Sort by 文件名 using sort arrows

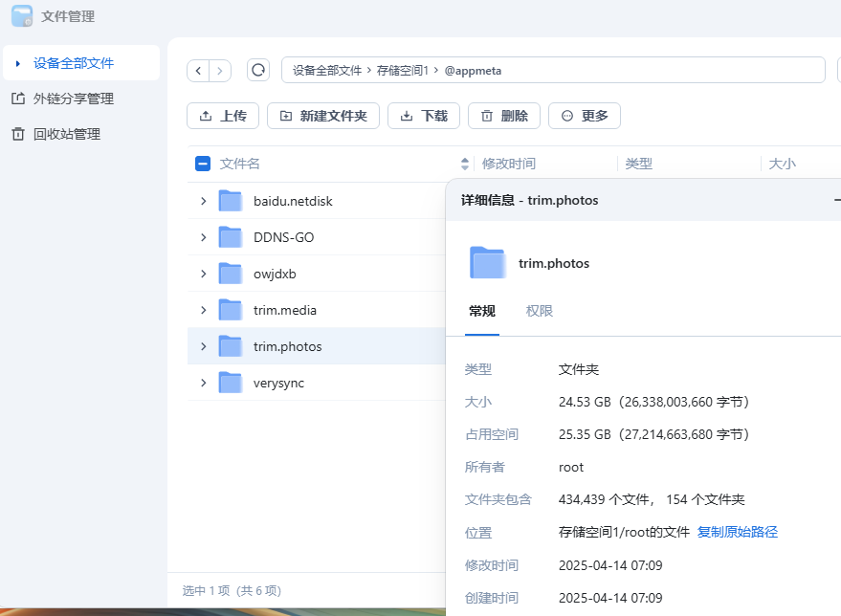(x=465, y=164)
